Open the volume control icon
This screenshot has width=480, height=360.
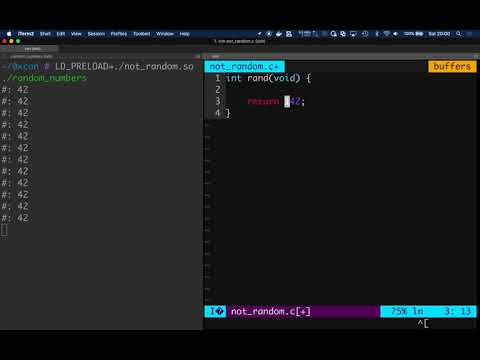click(x=396, y=34)
